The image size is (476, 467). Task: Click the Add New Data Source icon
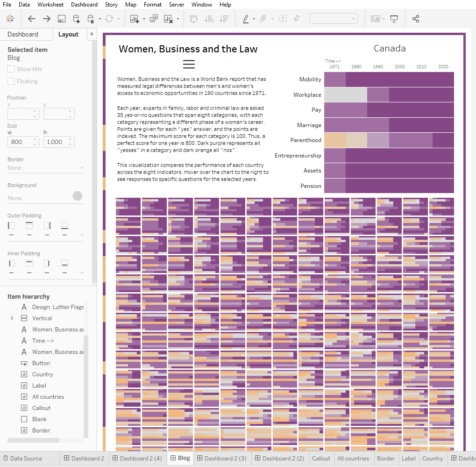pos(76,19)
